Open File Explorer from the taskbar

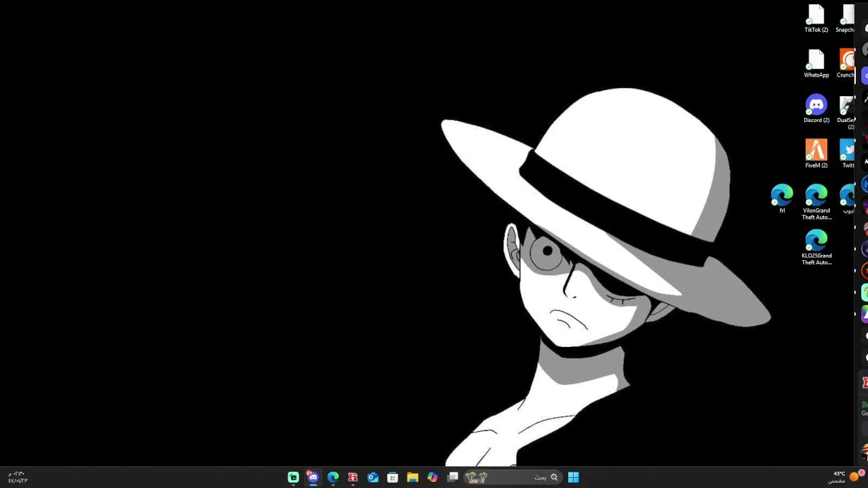(x=412, y=477)
